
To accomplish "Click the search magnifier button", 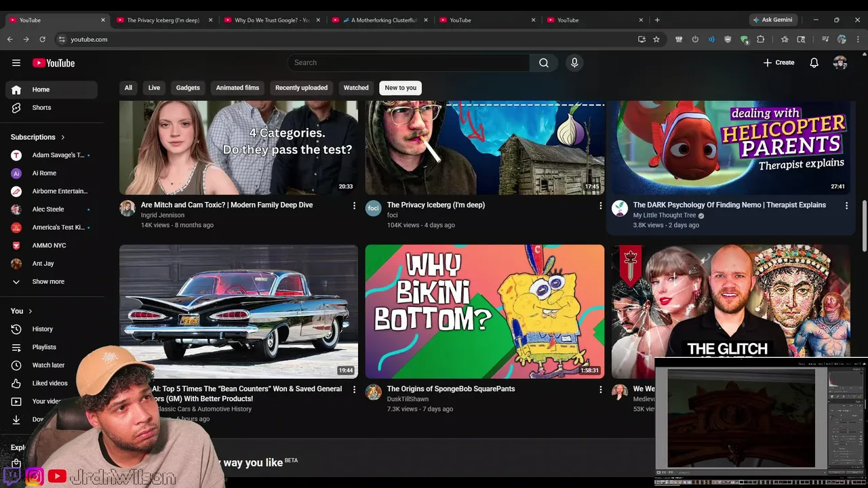I will click(544, 63).
